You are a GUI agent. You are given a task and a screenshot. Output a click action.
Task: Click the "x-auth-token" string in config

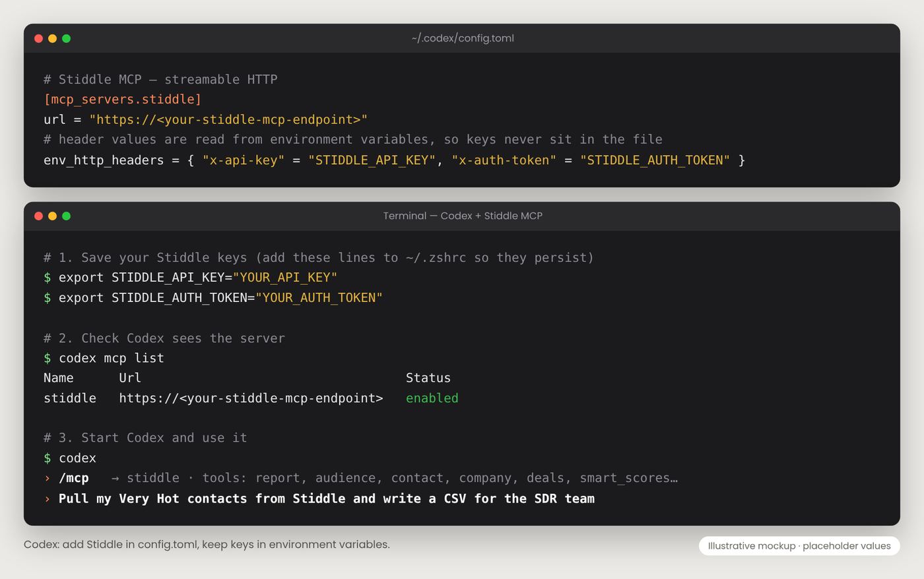[x=504, y=160]
